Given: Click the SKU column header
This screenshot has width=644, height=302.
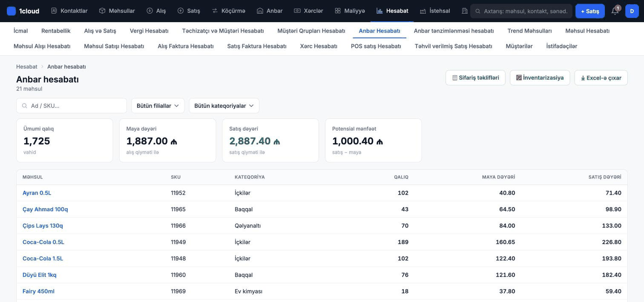Looking at the screenshot, I should (176, 177).
